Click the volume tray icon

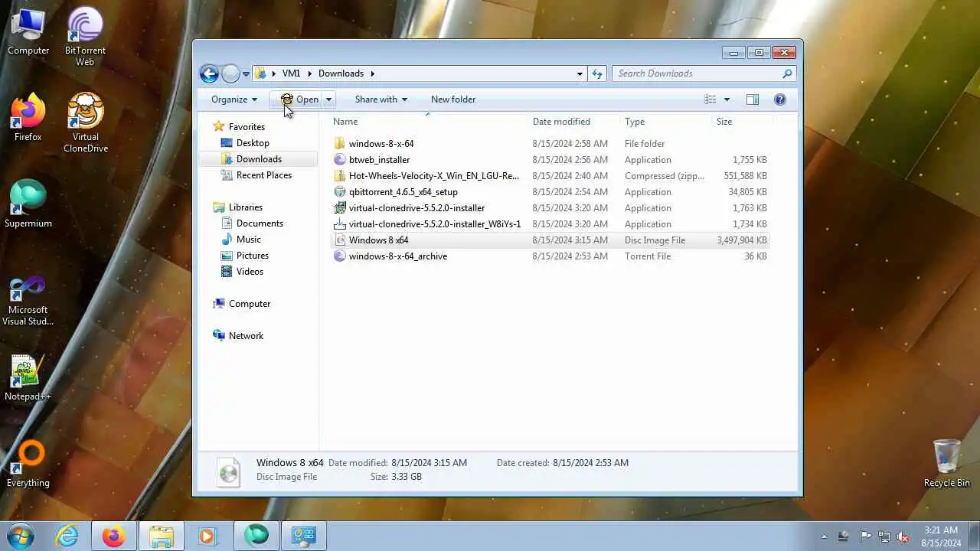point(903,536)
